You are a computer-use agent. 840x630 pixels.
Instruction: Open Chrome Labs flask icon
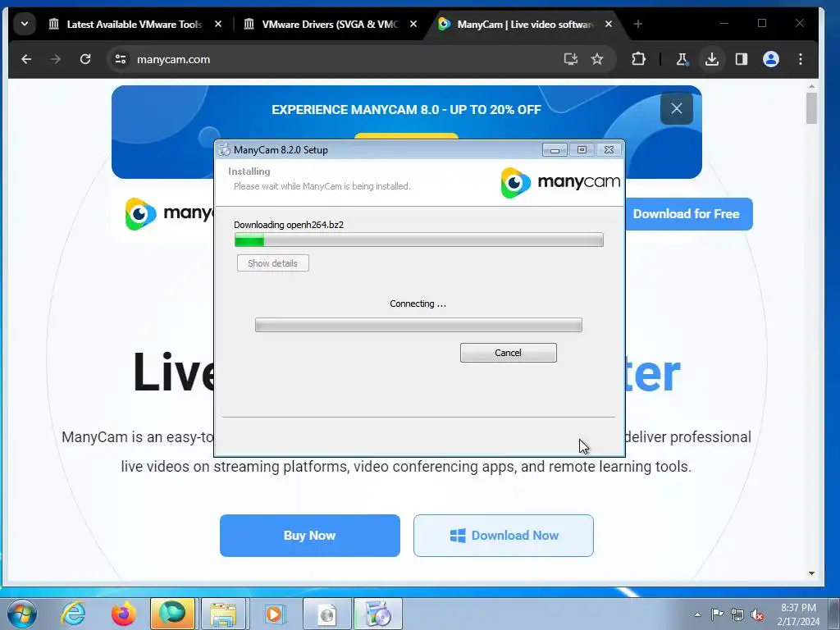tap(682, 59)
